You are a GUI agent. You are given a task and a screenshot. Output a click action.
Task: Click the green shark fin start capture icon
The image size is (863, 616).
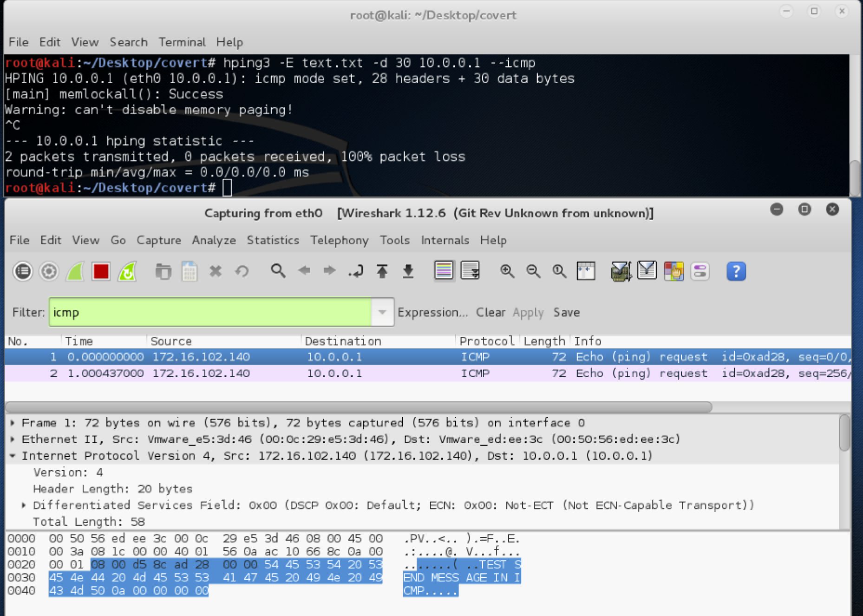tap(75, 271)
